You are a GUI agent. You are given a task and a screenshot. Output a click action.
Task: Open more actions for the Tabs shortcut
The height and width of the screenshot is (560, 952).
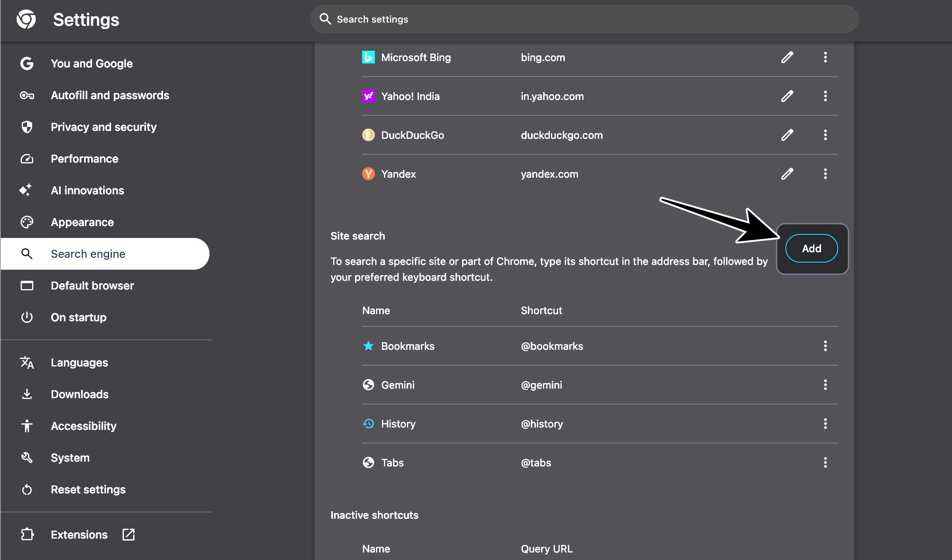pyautogui.click(x=825, y=462)
